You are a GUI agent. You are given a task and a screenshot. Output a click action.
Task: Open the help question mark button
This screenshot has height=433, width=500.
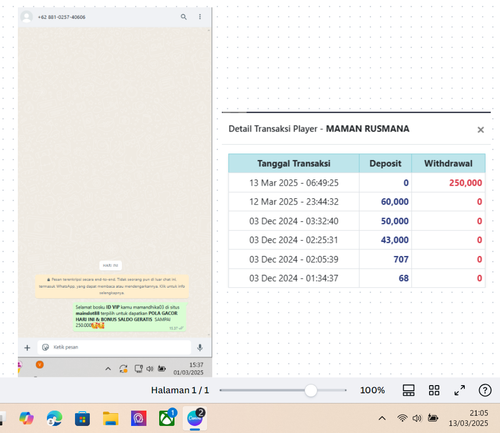click(485, 390)
